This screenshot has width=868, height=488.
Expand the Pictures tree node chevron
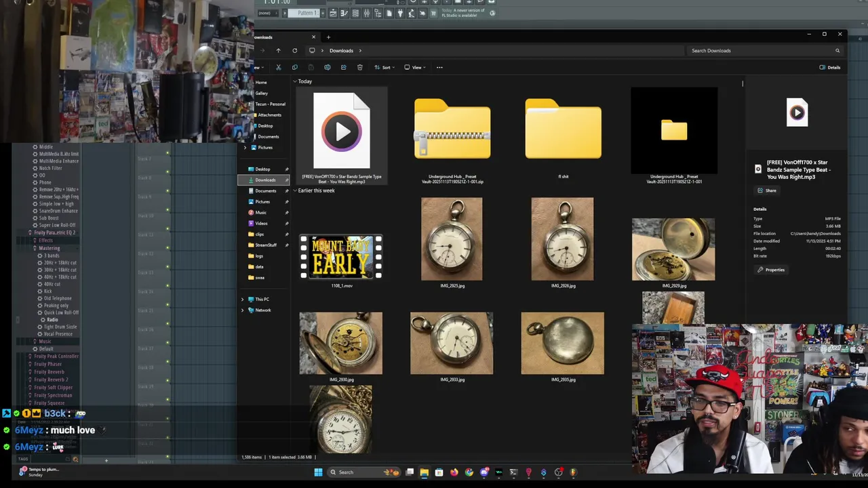pos(245,147)
